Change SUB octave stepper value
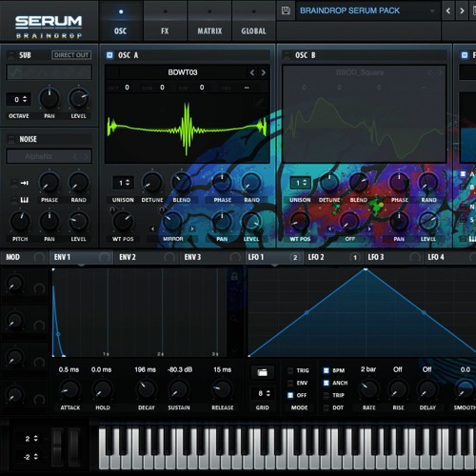 (18, 100)
